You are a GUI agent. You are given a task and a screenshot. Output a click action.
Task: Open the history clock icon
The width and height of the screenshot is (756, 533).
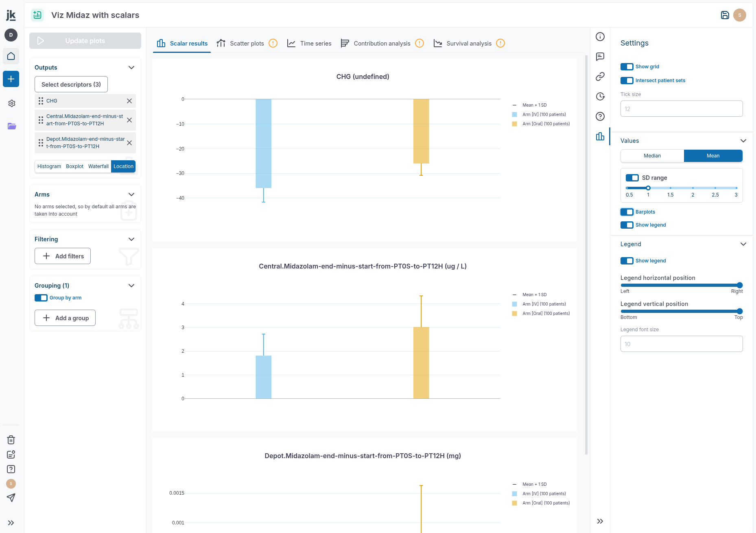[600, 96]
